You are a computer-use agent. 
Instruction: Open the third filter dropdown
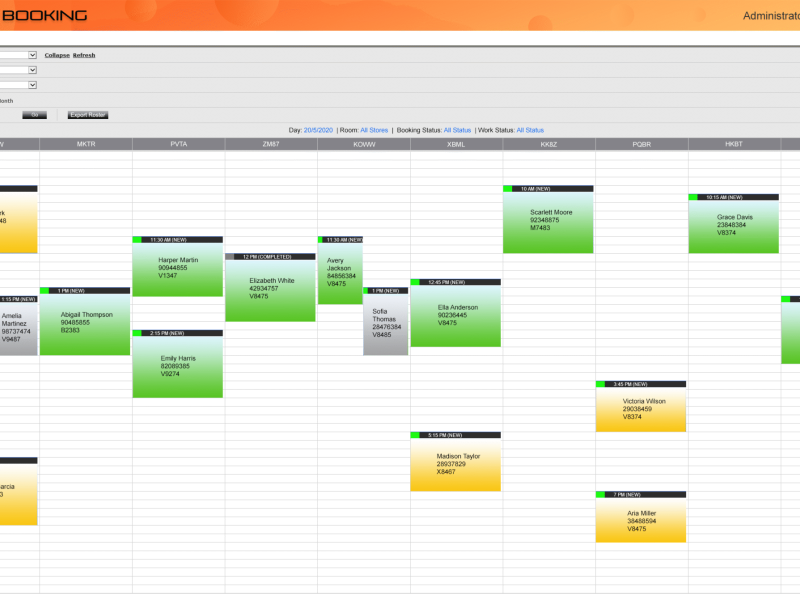point(18,85)
